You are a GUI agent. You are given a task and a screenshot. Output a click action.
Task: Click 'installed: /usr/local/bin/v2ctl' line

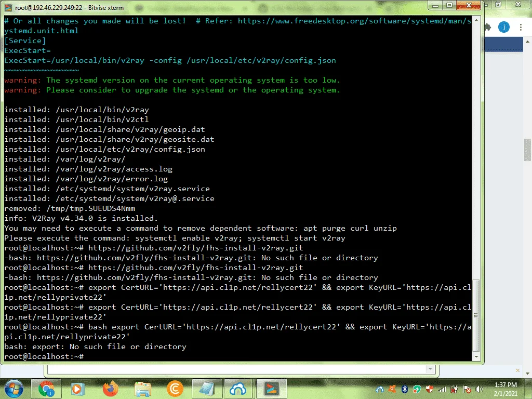(76, 119)
